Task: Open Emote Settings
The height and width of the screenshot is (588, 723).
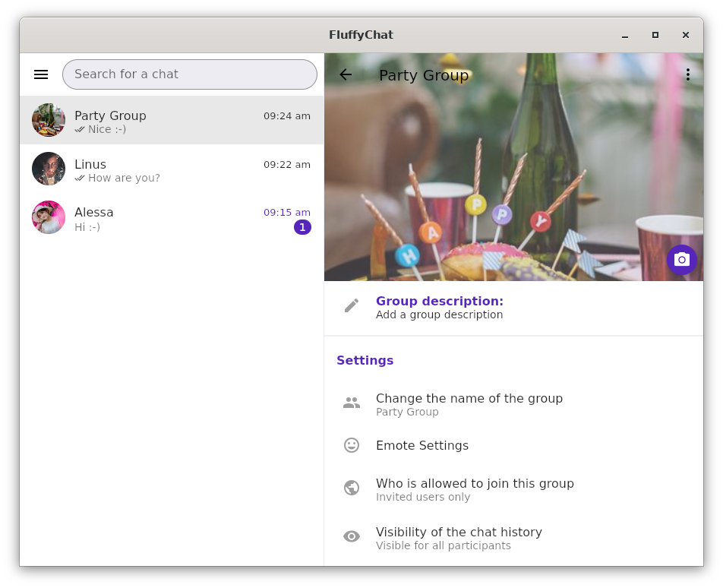Action: tap(422, 445)
